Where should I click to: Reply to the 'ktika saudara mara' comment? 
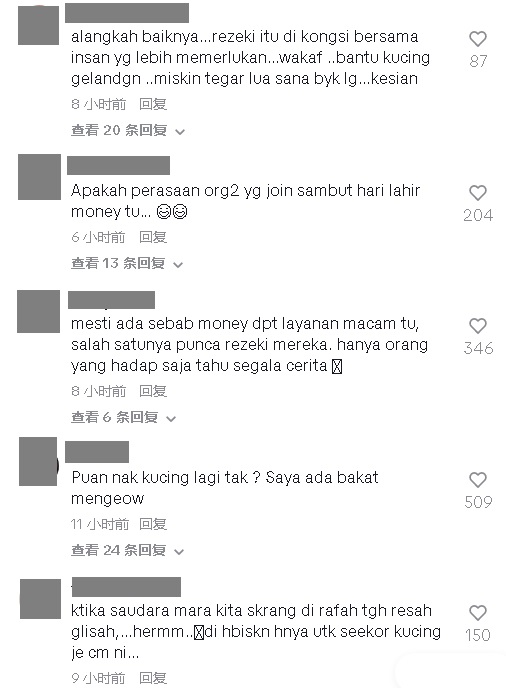pos(153,678)
